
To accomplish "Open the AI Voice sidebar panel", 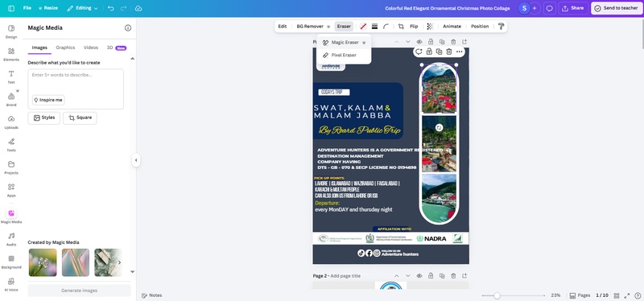I will (x=11, y=284).
